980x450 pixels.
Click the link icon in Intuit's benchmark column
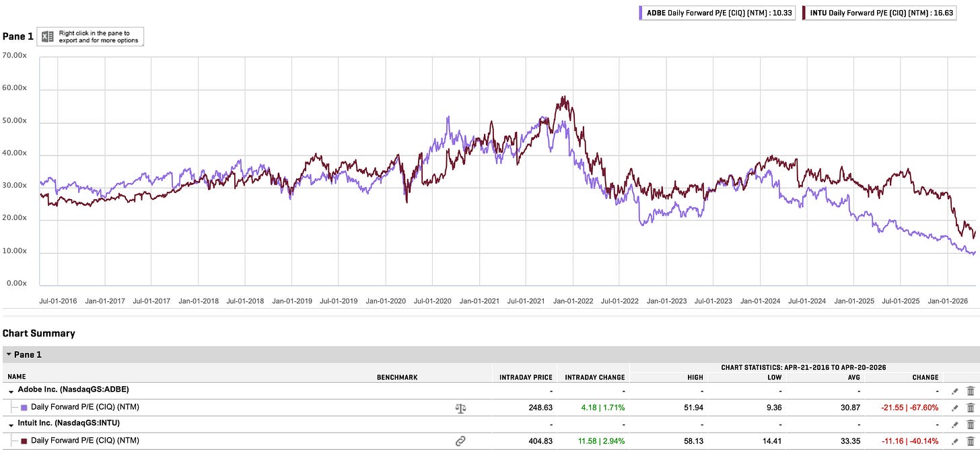coord(460,441)
